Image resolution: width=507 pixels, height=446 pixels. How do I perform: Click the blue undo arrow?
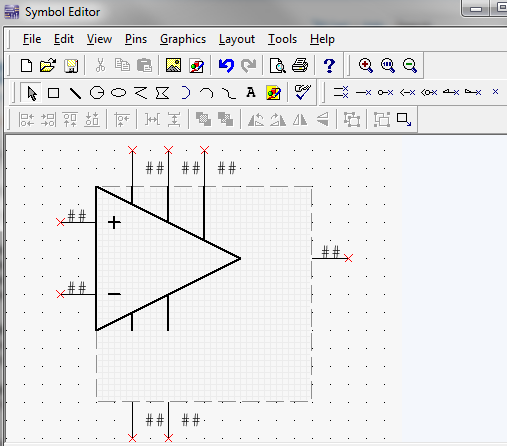tap(226, 65)
